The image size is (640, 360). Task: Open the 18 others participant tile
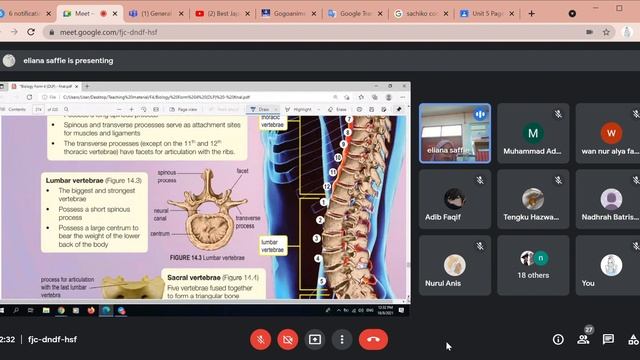coord(533,265)
